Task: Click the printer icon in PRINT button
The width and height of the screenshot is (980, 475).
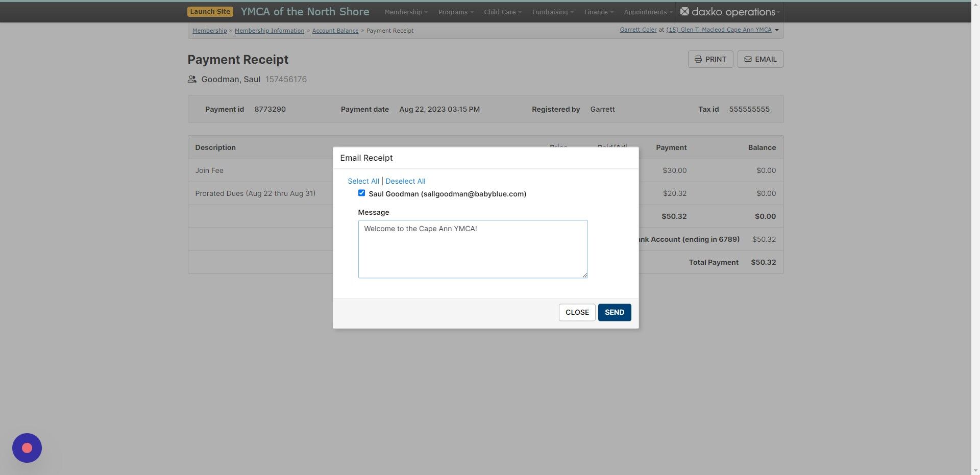Action: tap(698, 59)
